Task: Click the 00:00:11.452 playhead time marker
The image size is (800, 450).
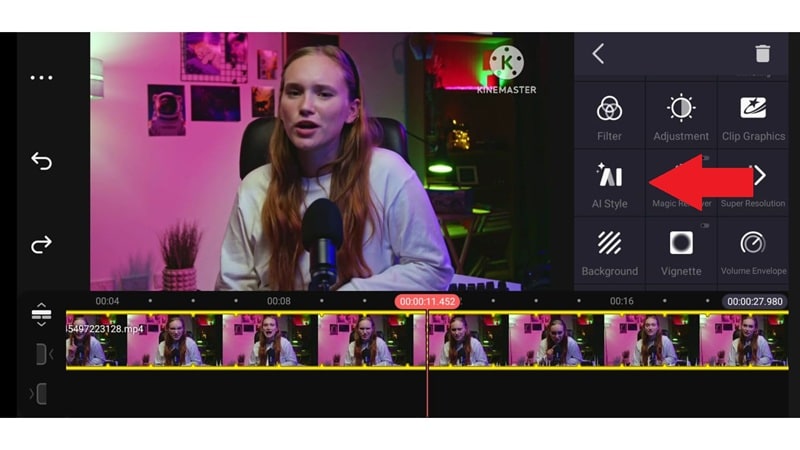Action: pyautogui.click(x=427, y=302)
